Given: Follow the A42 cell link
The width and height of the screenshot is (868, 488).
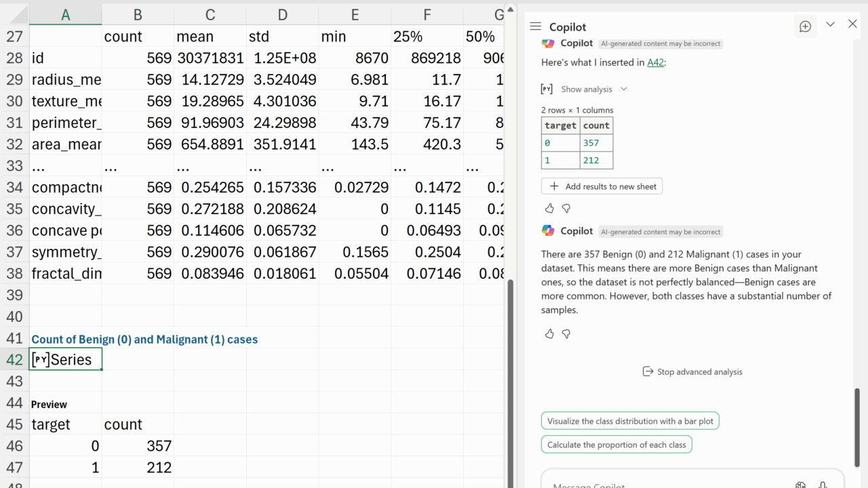Looking at the screenshot, I should [654, 62].
